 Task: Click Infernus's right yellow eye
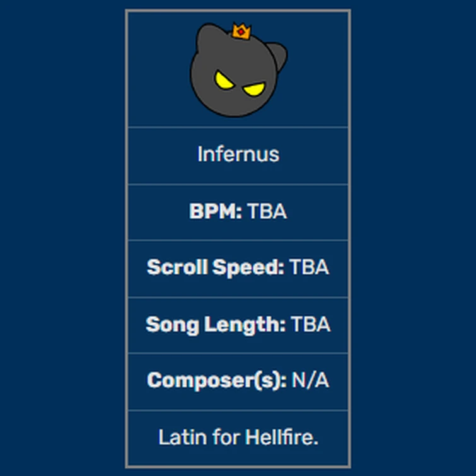tap(253, 88)
